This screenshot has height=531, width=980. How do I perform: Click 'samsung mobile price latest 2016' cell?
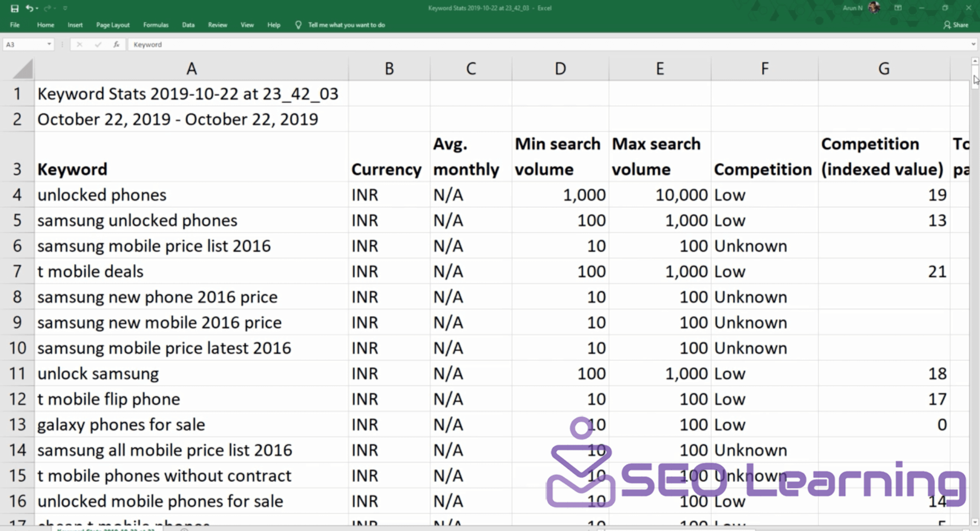[192, 348]
